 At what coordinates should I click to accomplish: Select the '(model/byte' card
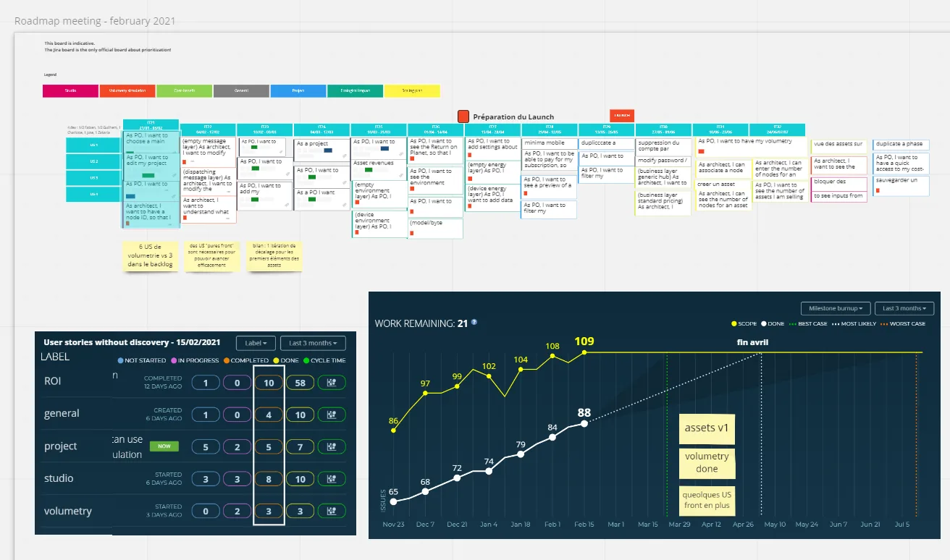tap(436, 228)
